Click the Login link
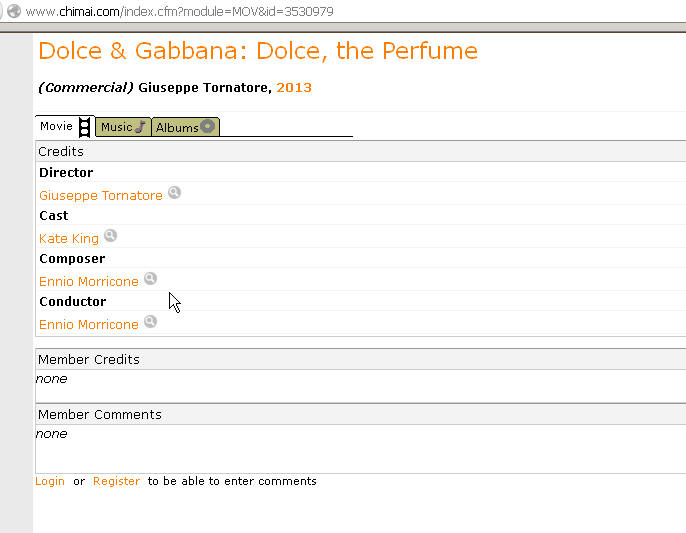The height and width of the screenshot is (533, 686). 50,481
